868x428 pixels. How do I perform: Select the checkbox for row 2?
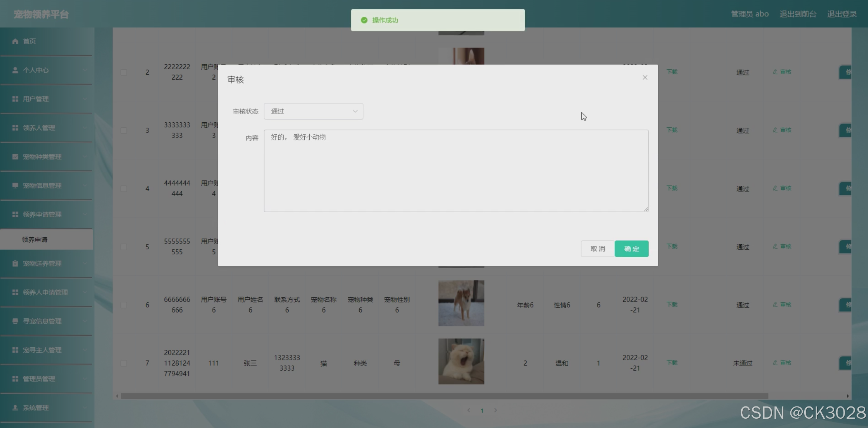124,72
